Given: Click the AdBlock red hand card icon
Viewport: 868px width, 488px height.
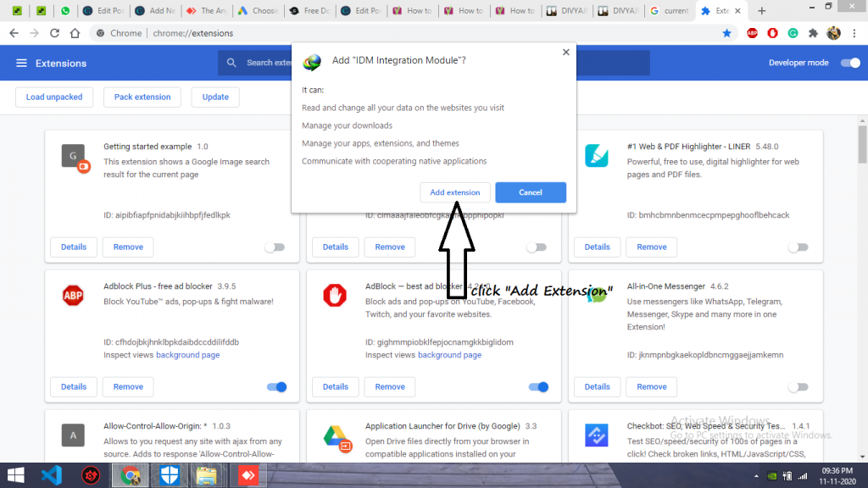Looking at the screenshot, I should point(335,296).
